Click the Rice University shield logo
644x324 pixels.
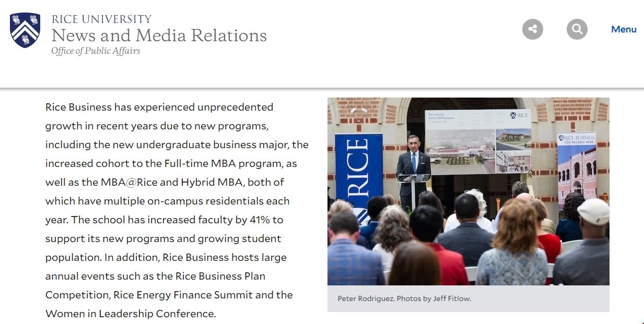25,30
